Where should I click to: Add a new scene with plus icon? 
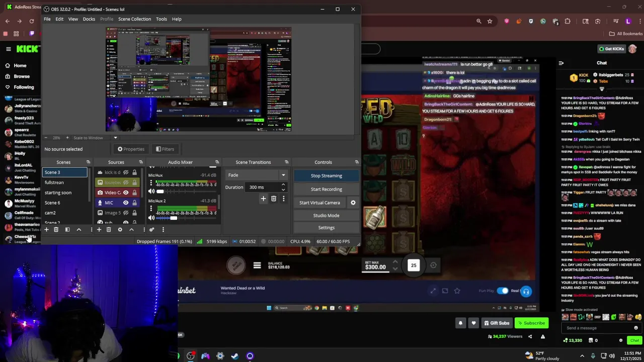(x=46, y=230)
